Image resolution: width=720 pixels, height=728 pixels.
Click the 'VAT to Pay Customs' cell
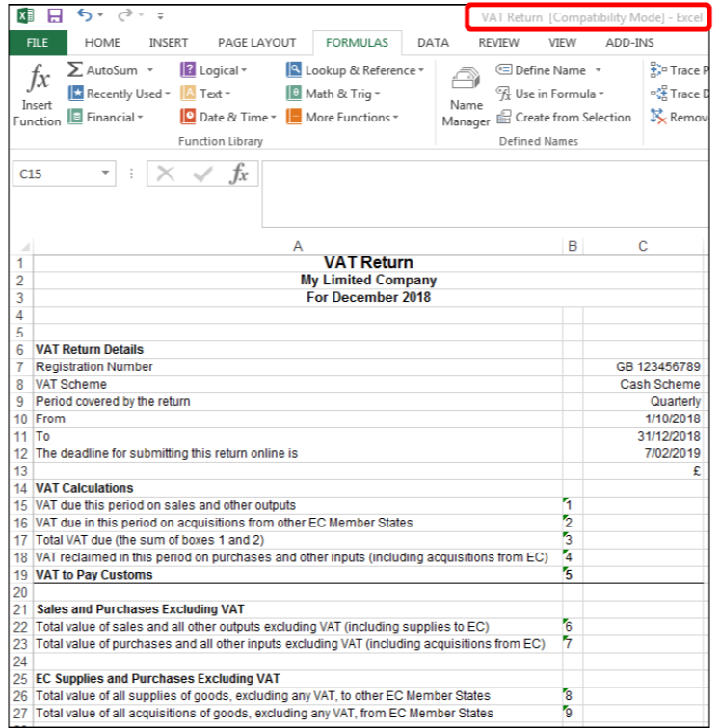click(298, 575)
